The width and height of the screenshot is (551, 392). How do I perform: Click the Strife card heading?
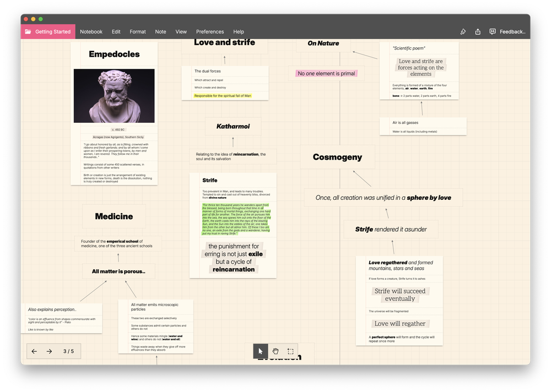(210, 180)
